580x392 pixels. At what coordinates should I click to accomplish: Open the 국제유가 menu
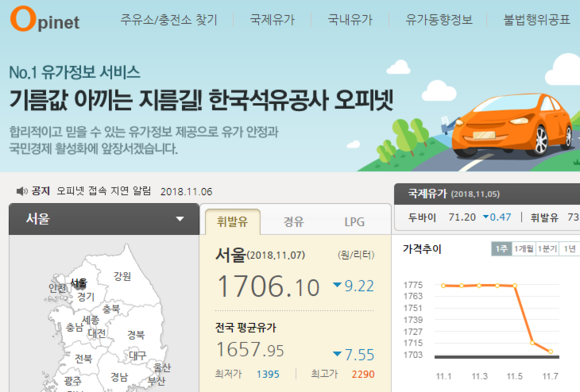pos(272,20)
